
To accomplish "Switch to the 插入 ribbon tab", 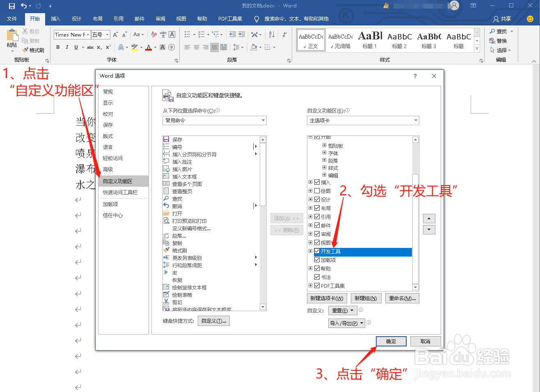I will [x=55, y=19].
